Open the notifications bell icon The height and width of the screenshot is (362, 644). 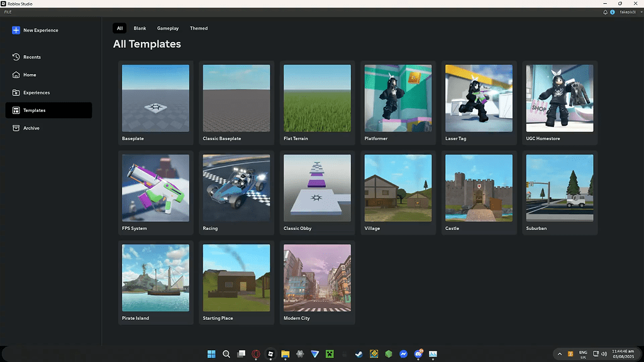point(605,13)
